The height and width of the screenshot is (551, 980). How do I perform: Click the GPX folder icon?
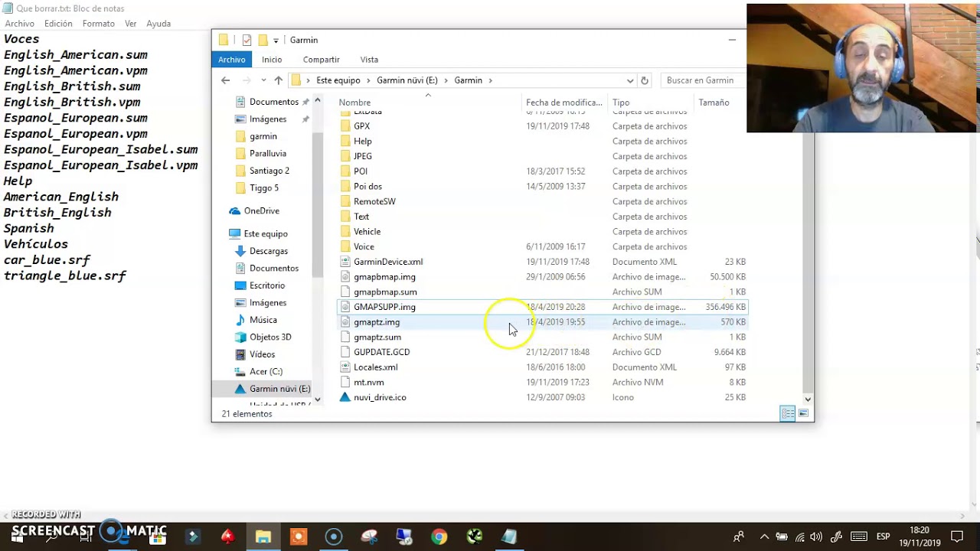tap(345, 126)
